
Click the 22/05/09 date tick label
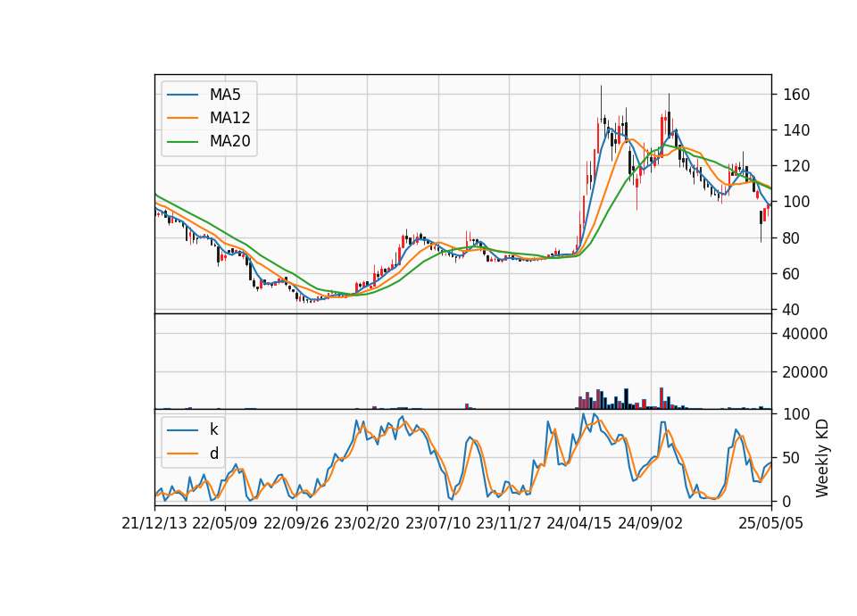(225, 523)
